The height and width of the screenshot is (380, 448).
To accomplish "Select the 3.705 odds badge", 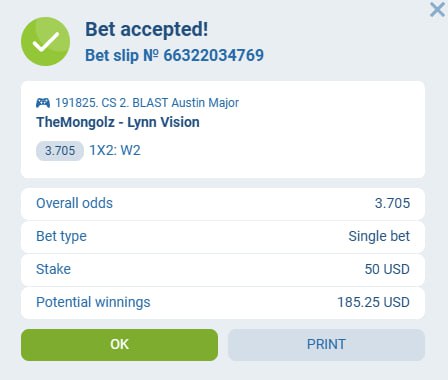I will [60, 151].
